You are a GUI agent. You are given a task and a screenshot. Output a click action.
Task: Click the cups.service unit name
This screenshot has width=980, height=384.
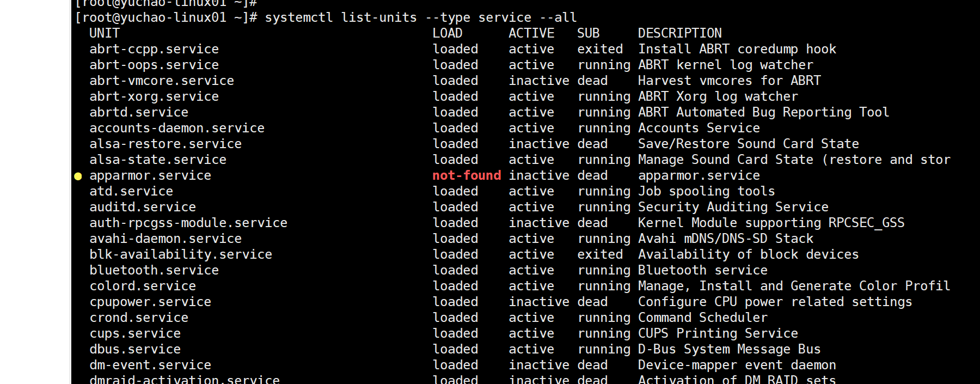tap(135, 333)
